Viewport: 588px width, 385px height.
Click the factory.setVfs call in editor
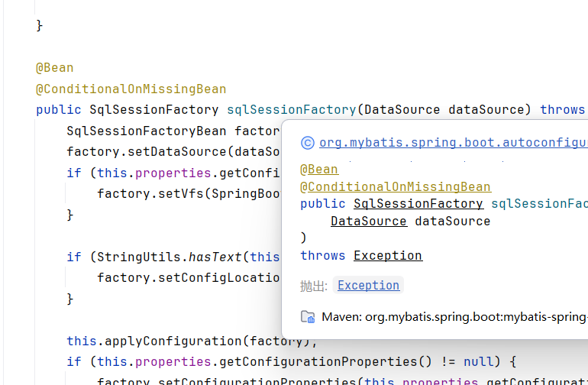pyautogui.click(x=153, y=193)
